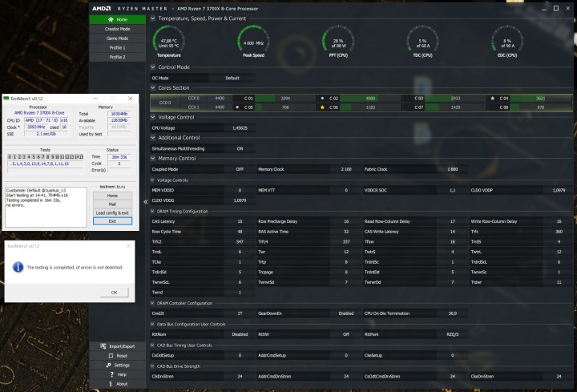Open the Home tab in Ryzen Master
Screen dimensions: 577x392
click(x=117, y=19)
